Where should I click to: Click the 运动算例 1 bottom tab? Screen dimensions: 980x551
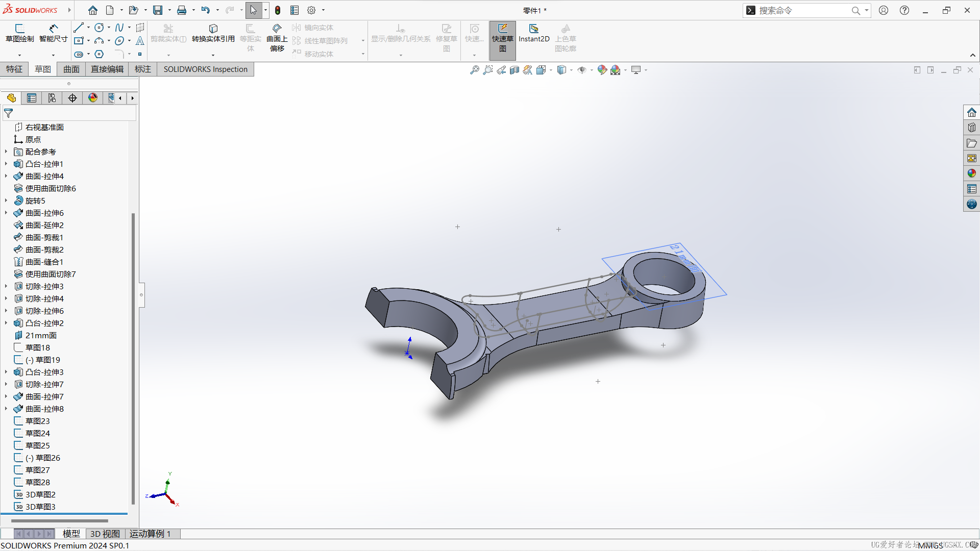click(150, 534)
